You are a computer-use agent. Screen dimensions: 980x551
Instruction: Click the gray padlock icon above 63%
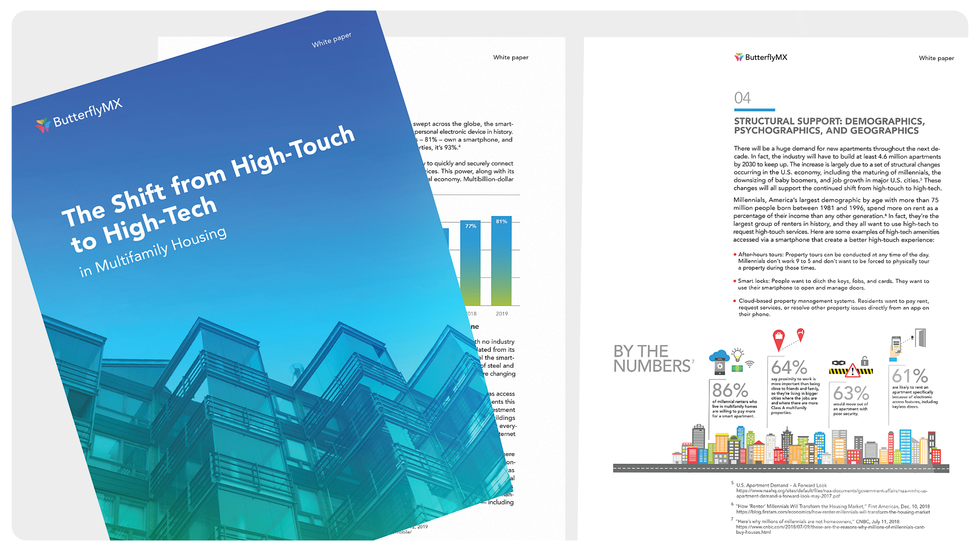(864, 361)
